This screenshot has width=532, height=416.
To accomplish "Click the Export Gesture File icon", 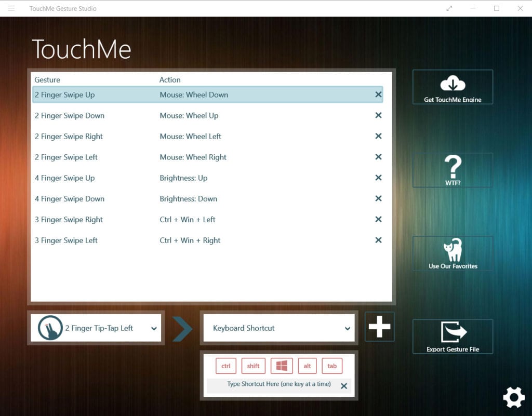I will (x=453, y=333).
